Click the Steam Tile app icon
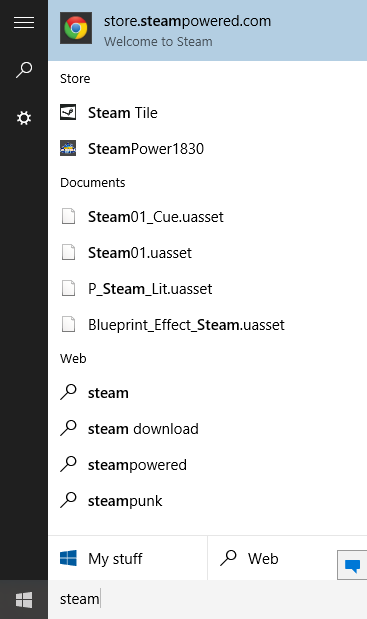 coord(68,112)
